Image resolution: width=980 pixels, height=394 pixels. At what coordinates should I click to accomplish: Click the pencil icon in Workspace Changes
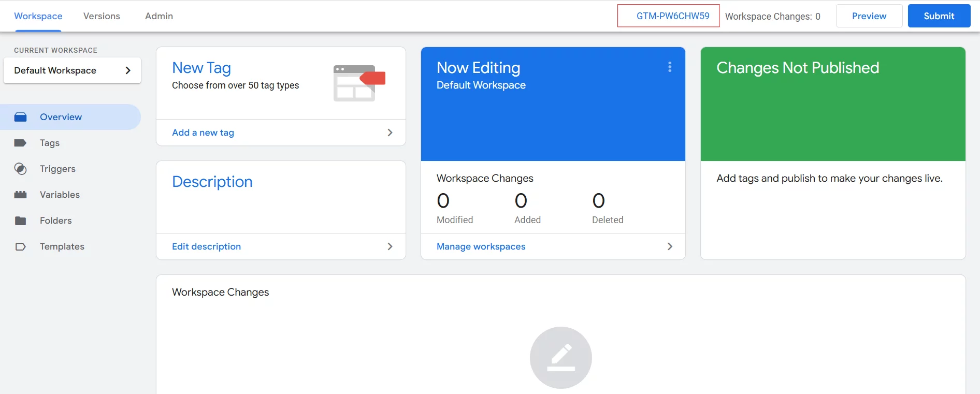[x=561, y=358]
